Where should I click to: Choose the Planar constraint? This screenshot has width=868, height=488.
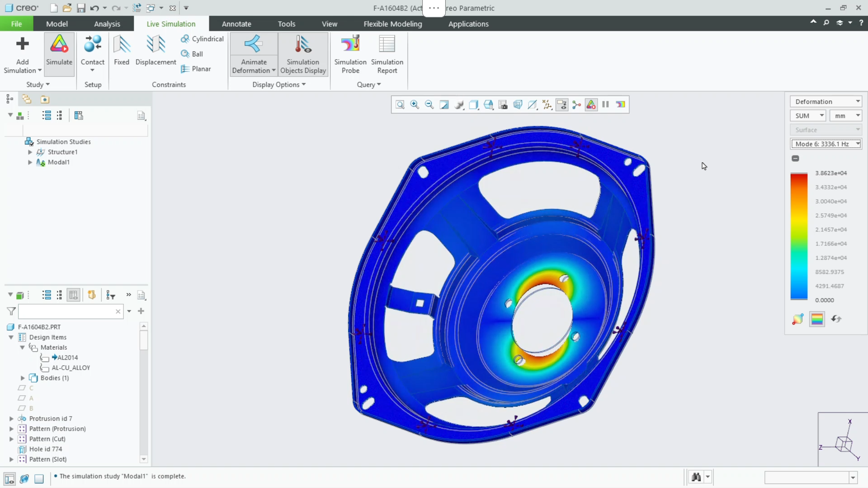pyautogui.click(x=196, y=69)
